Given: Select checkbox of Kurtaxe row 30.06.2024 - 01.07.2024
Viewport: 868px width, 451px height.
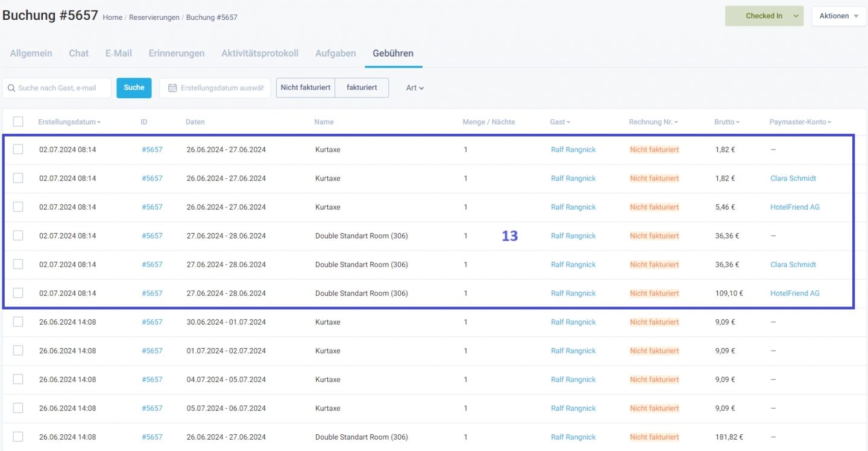Looking at the screenshot, I should coord(18,322).
